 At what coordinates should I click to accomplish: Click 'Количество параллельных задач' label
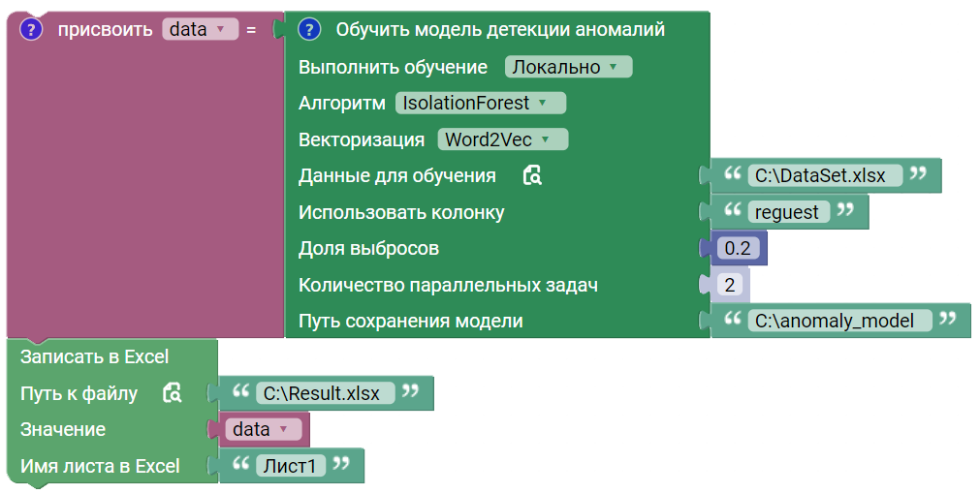click(448, 285)
